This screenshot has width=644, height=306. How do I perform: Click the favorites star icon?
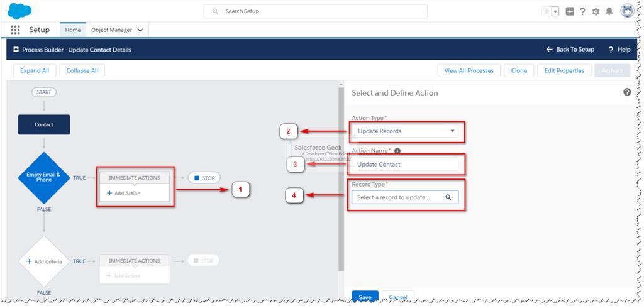pos(547,11)
